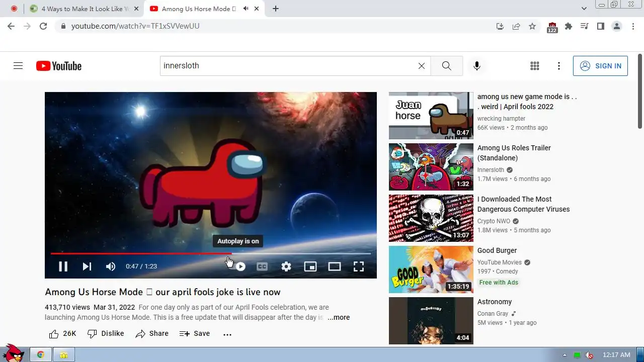The height and width of the screenshot is (362, 644).
Task: Clear the search box text with X
Action: pos(422,66)
